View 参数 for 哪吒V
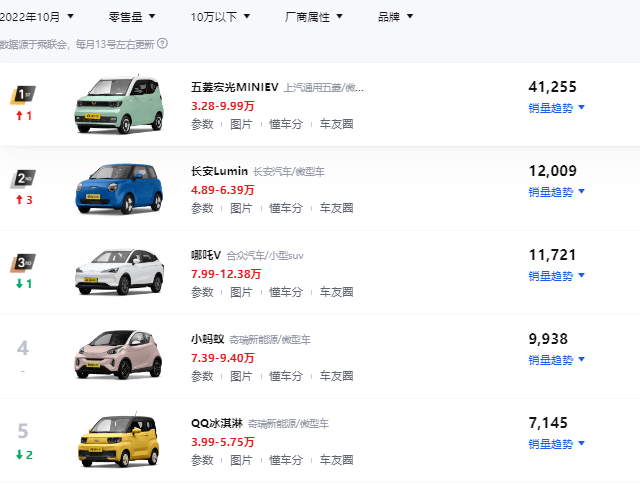Screen dimensions: 640x491 pyautogui.click(x=202, y=292)
